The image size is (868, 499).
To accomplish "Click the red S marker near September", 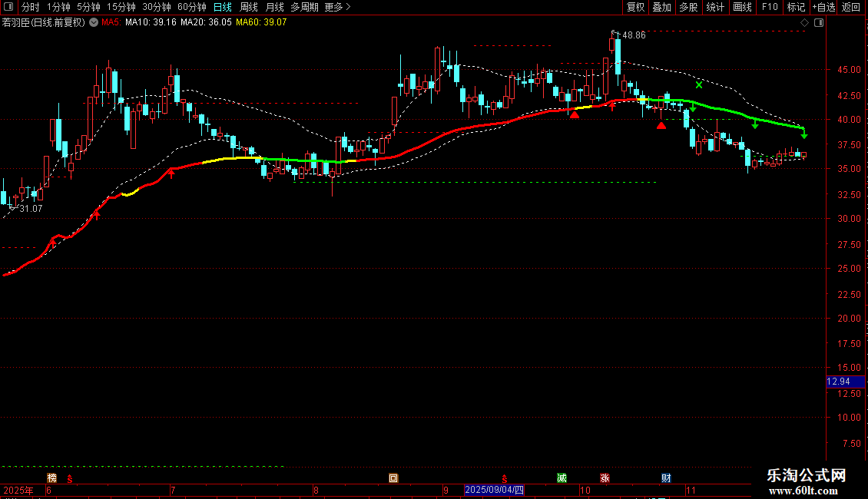I will 505,479.
